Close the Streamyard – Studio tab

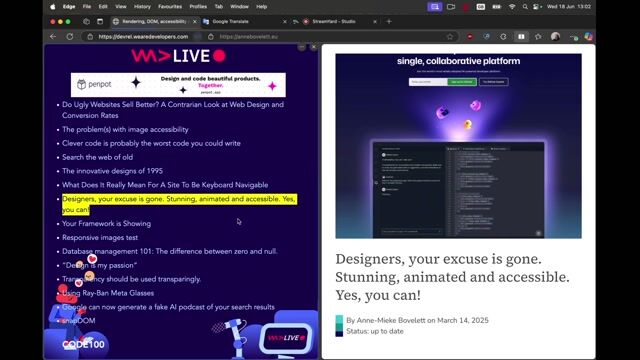coord(375,22)
